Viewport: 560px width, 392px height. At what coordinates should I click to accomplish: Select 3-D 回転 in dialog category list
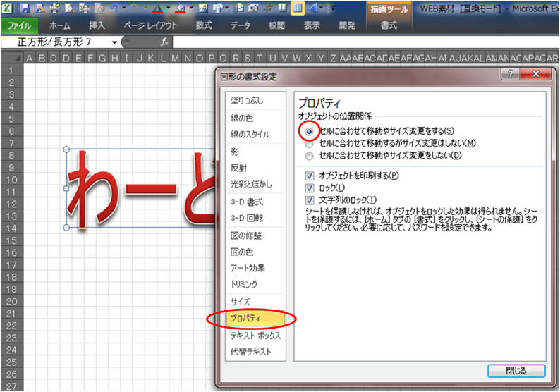pos(256,218)
